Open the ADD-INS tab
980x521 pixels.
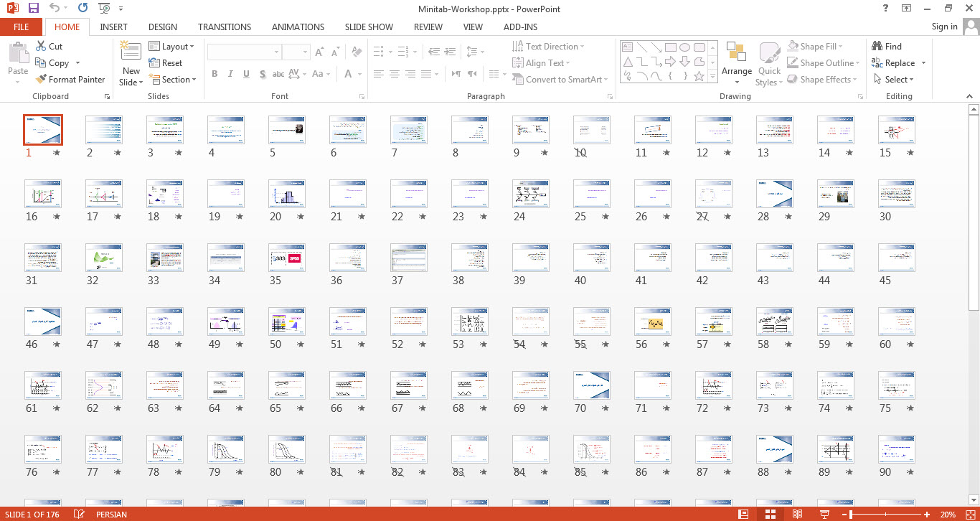pos(520,27)
